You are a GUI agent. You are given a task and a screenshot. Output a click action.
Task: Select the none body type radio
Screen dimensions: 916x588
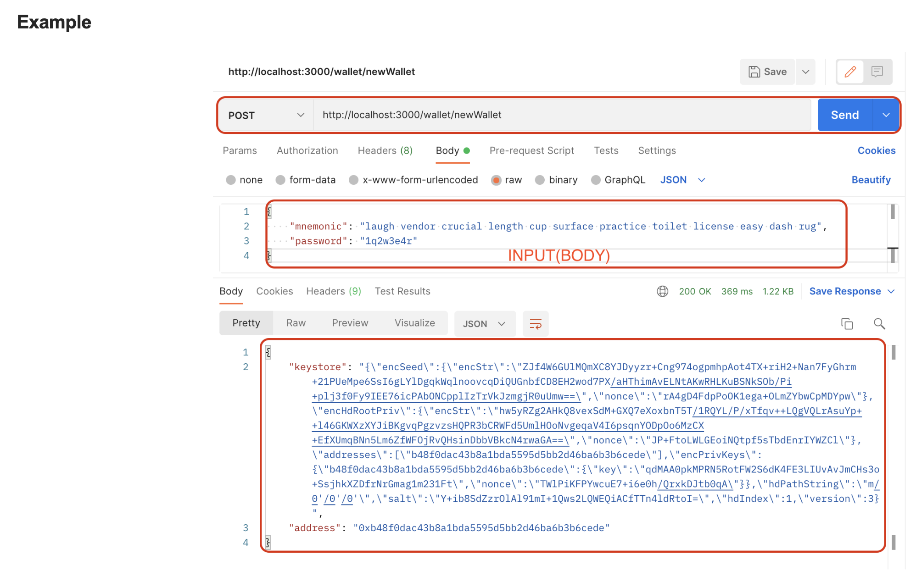coord(231,180)
